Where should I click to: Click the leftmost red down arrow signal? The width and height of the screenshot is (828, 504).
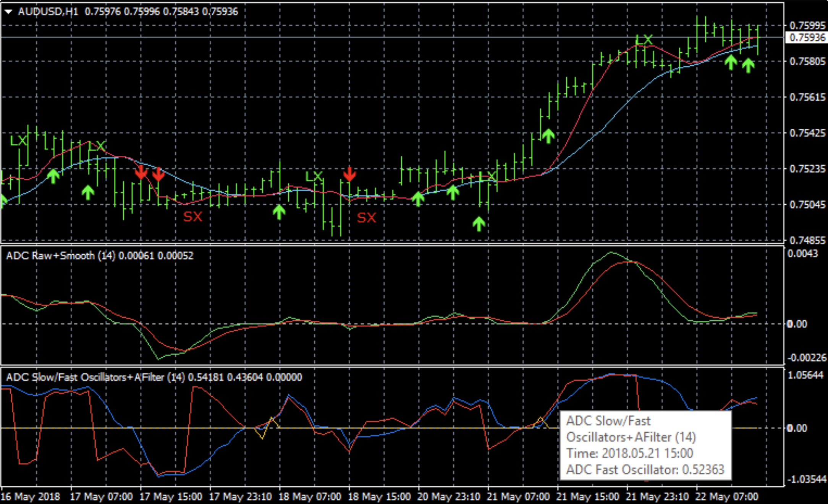click(x=141, y=173)
